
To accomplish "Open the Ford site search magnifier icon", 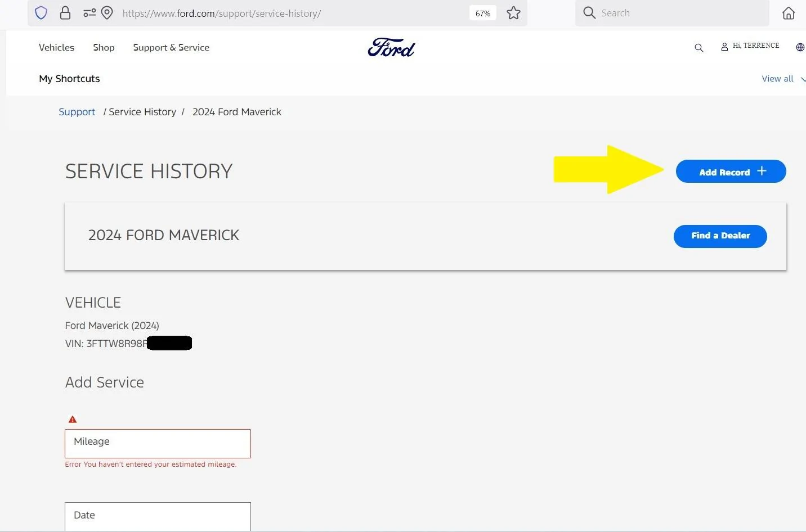I will [698, 48].
